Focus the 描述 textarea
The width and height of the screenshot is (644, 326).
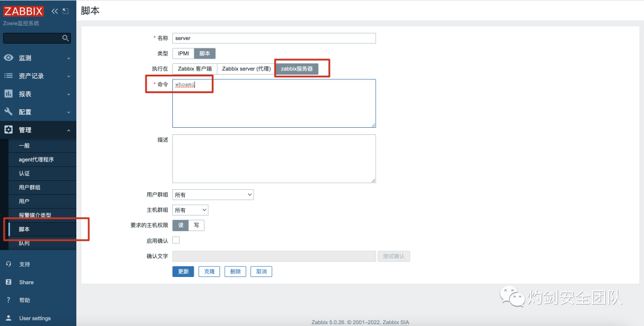274,159
